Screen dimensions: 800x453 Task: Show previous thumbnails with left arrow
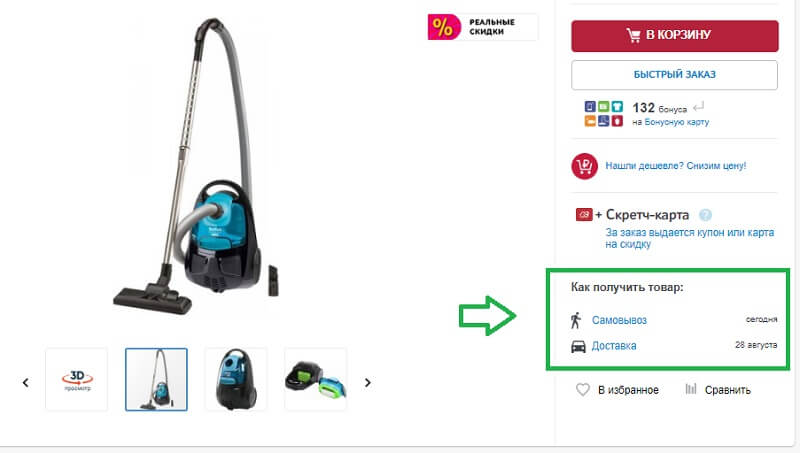point(26,382)
